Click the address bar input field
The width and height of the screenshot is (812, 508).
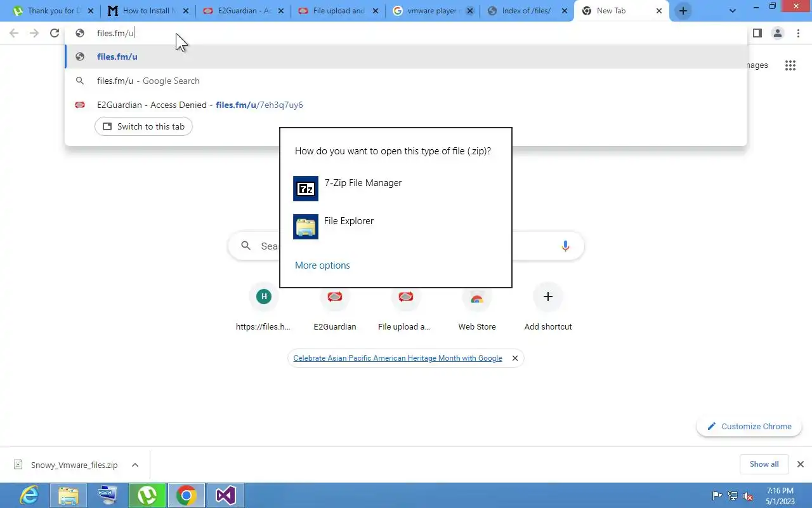[406, 33]
